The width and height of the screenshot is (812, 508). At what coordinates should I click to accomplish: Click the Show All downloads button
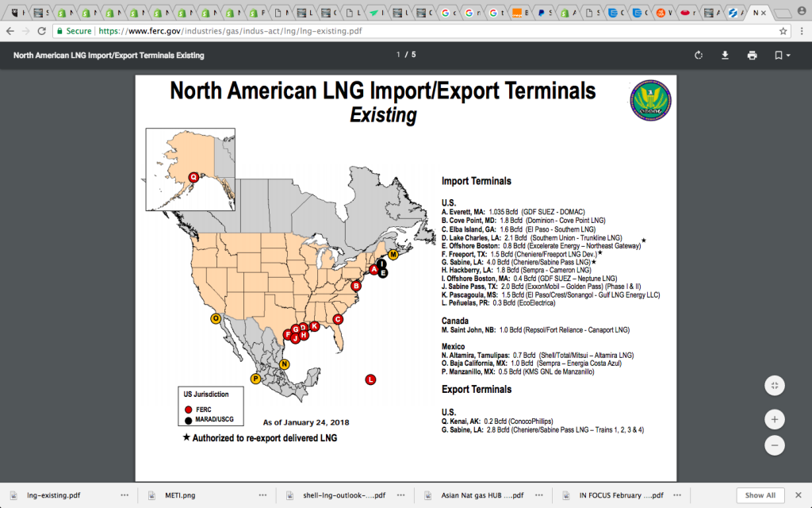(759, 495)
